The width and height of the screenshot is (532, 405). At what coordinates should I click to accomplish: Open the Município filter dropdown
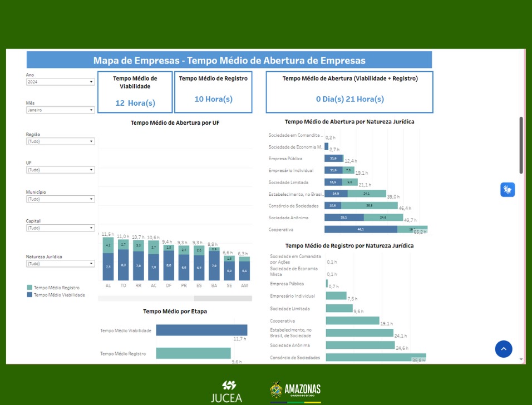60,199
